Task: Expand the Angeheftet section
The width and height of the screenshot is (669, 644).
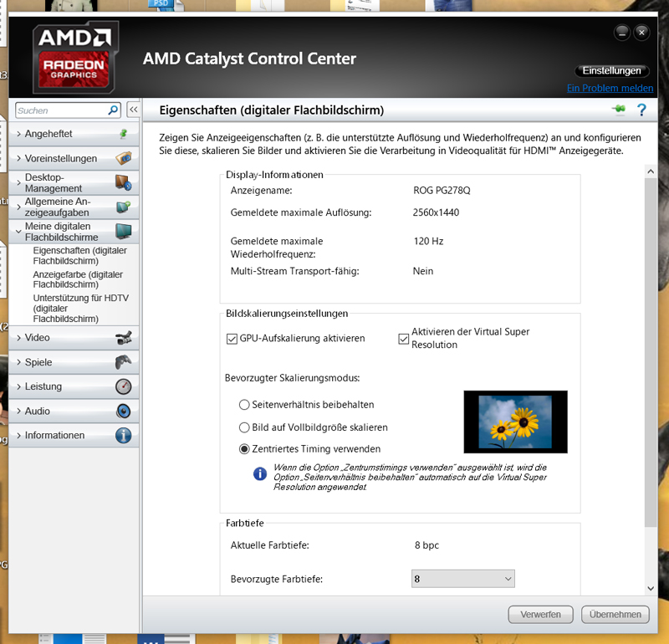Action: (x=74, y=134)
